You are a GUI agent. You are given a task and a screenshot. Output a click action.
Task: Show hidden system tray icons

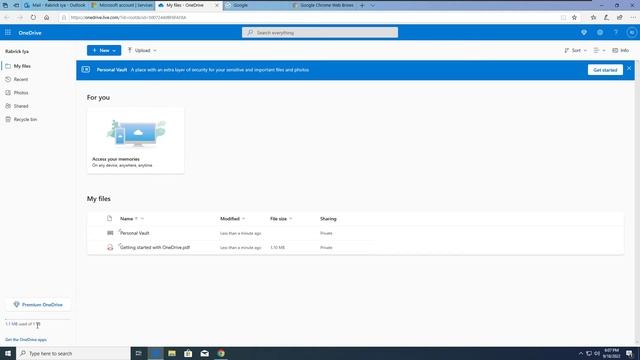pos(580,353)
